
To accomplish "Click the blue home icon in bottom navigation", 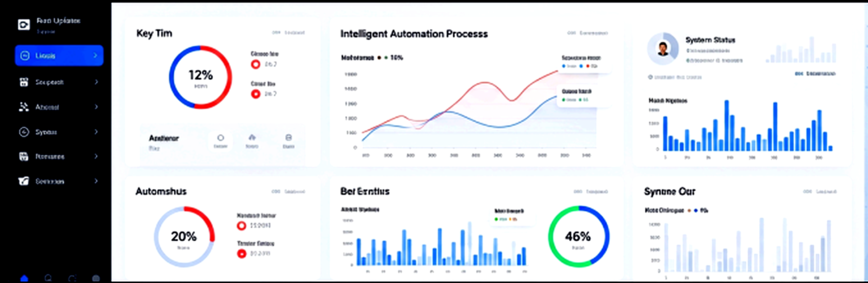I will 24,278.
